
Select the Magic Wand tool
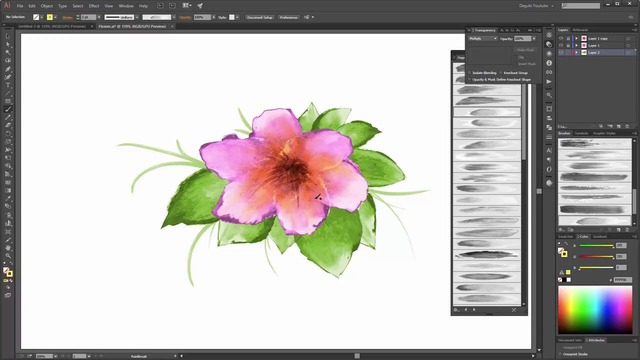tap(8, 53)
